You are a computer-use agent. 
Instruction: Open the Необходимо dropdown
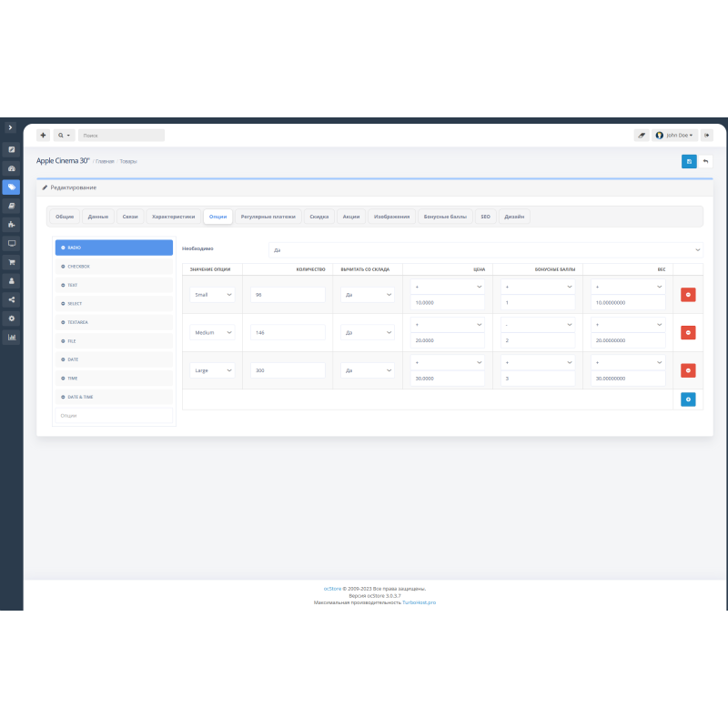[487, 248]
